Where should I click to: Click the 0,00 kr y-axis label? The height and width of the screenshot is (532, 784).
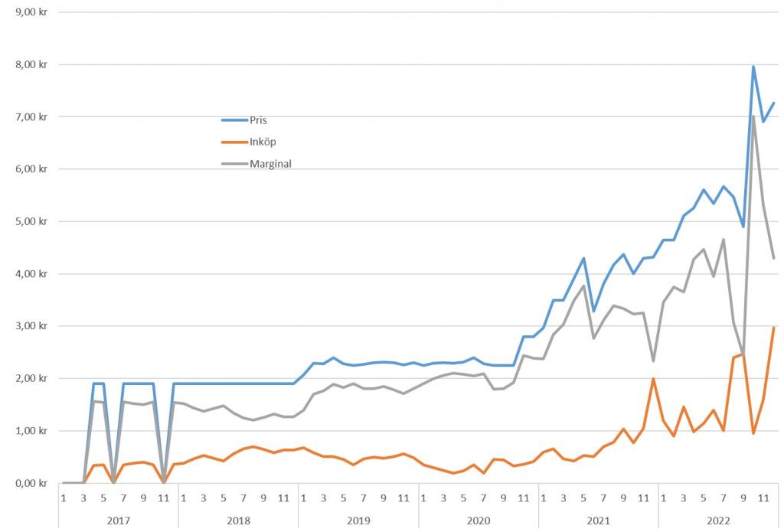(x=31, y=483)
